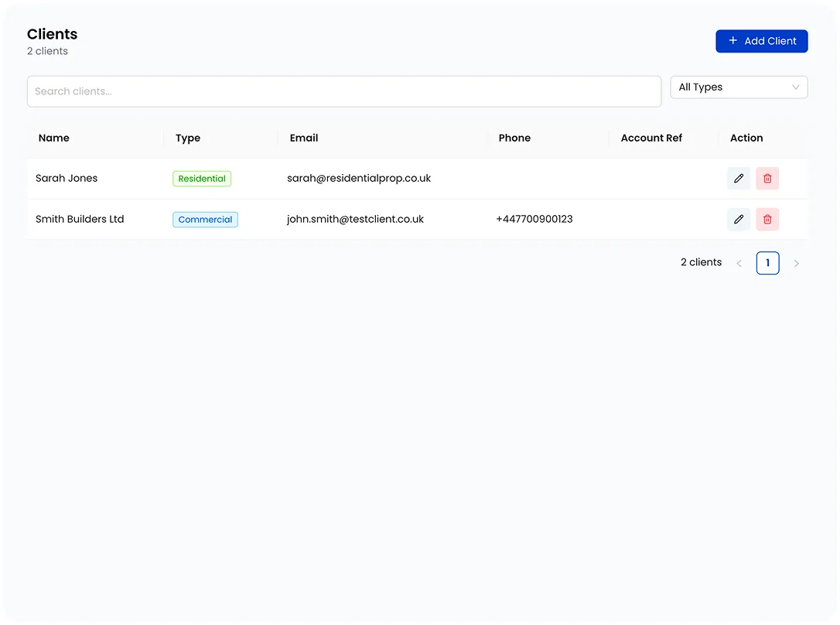
Task: Click the 2 clients count under heading
Action: (48, 51)
